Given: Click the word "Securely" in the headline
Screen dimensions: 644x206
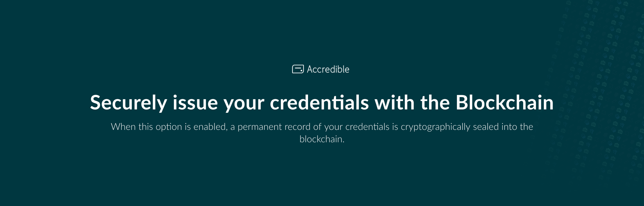Looking at the screenshot, I should [x=128, y=103].
